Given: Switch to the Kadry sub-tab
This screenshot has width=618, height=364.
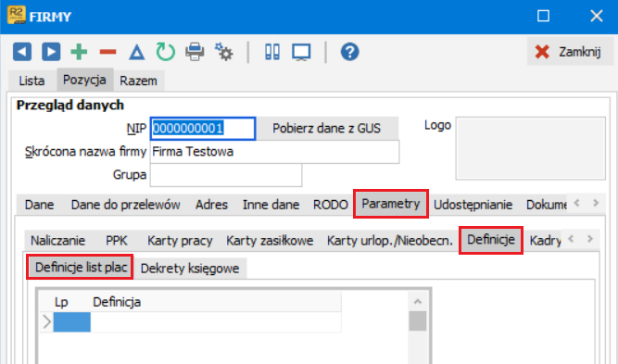Looking at the screenshot, I should click(545, 240).
